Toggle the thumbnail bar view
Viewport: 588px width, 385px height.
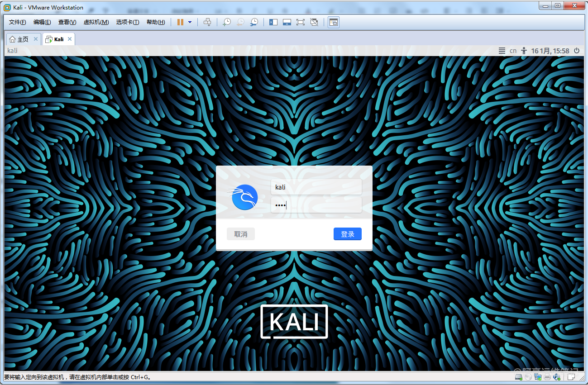(287, 22)
